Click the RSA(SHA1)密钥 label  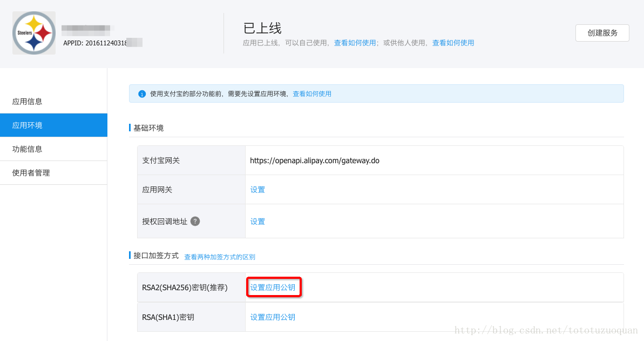coord(168,317)
